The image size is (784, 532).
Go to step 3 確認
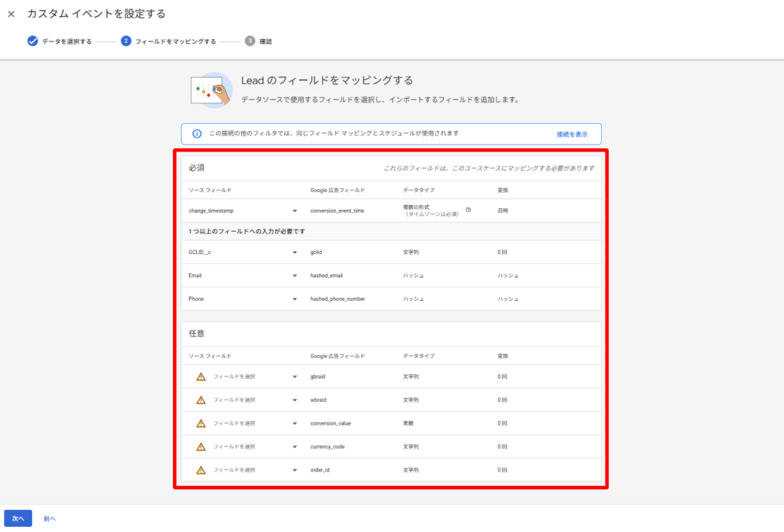[265, 41]
